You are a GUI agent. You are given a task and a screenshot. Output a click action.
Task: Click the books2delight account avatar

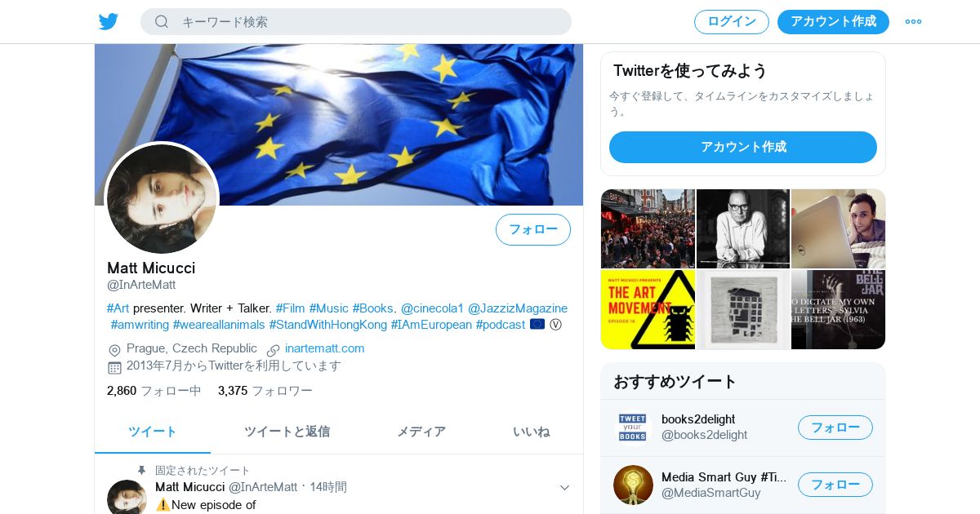(633, 428)
